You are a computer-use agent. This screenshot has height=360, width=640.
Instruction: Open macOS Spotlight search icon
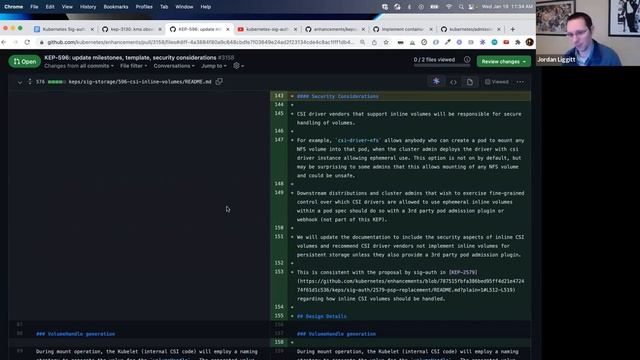pyautogui.click(x=461, y=7)
